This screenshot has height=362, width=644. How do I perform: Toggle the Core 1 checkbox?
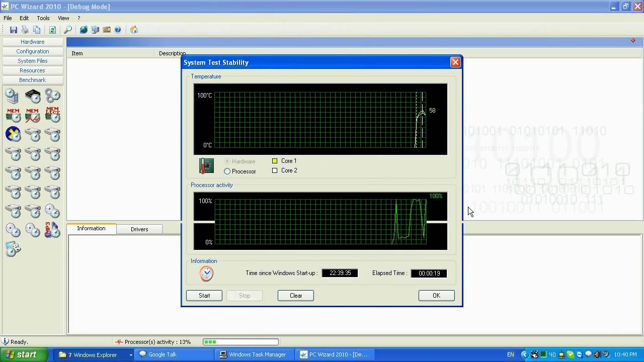coord(275,161)
